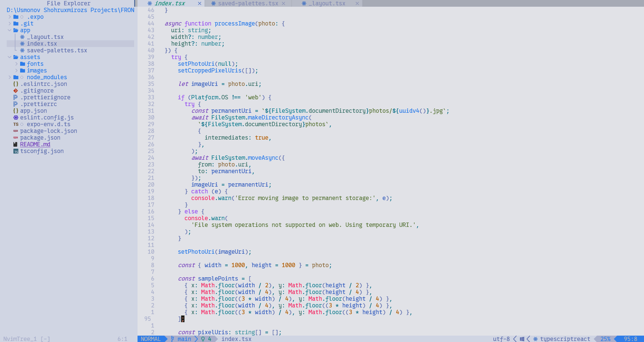The width and height of the screenshot is (644, 342).
Task: Click the npm icon next to package.json
Action: pos(15,138)
